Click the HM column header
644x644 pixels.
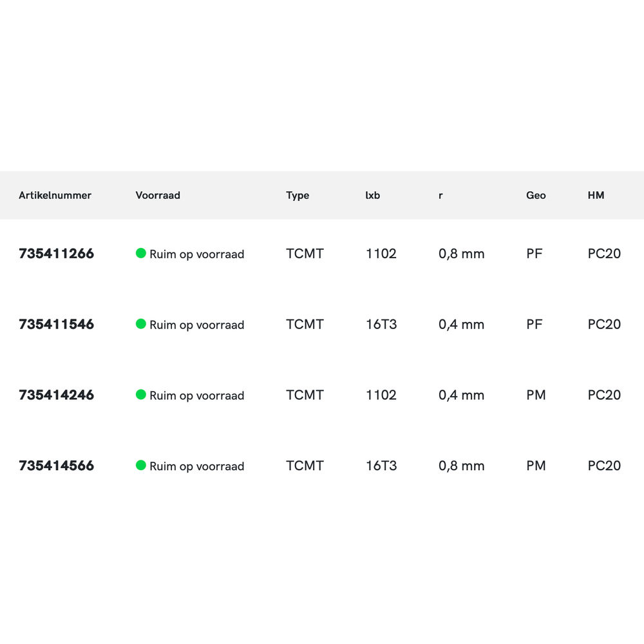(596, 195)
